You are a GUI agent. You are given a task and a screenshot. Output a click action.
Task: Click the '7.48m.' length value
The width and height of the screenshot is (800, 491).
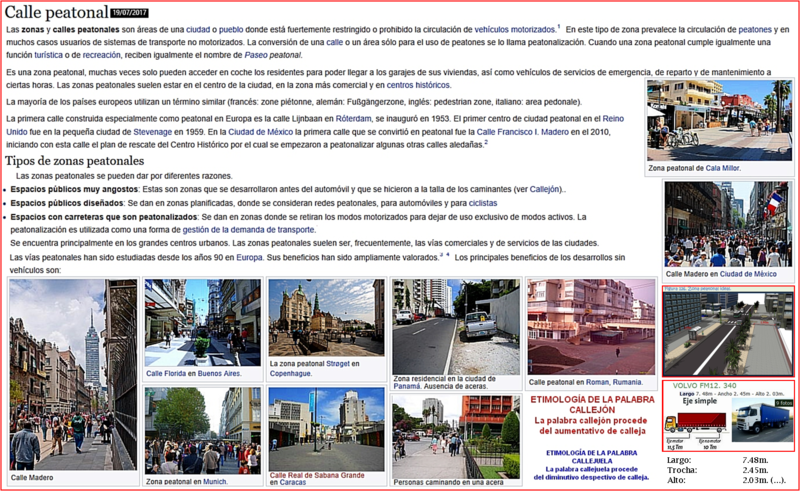pos(755,460)
